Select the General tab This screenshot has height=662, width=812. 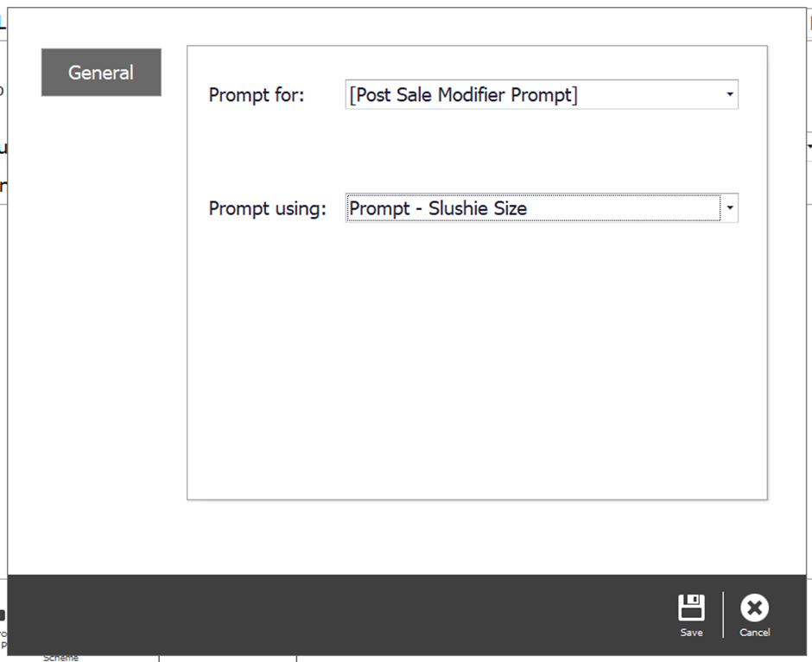pos(101,73)
